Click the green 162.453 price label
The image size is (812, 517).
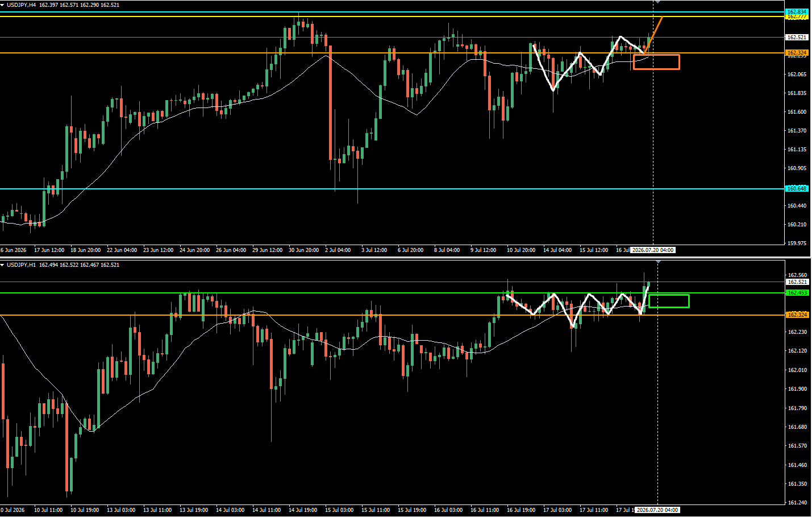point(797,293)
